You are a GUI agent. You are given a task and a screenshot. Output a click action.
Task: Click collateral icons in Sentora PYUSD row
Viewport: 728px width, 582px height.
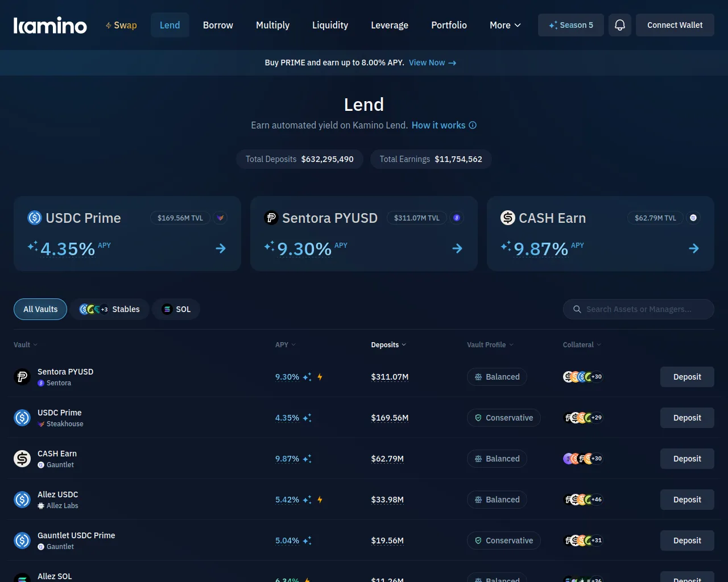click(583, 377)
